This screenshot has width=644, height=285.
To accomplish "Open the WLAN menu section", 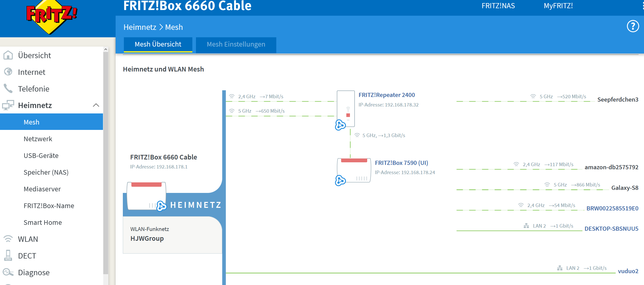I will pyautogui.click(x=28, y=239).
